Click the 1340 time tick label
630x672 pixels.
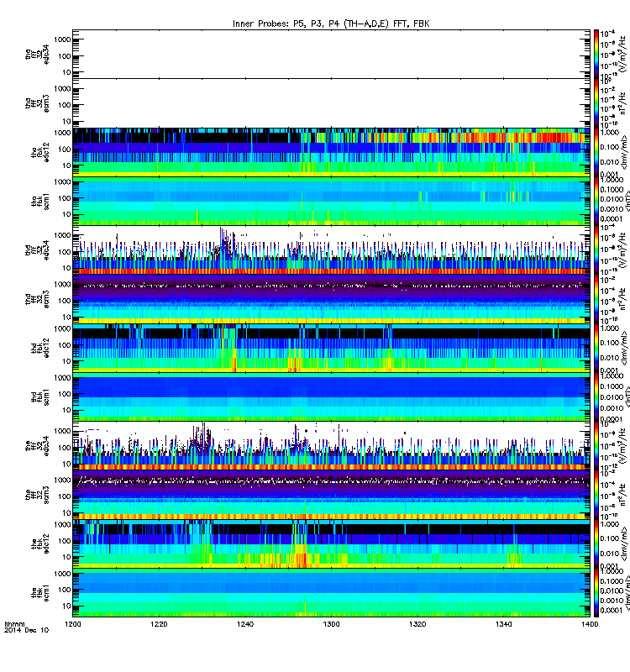pos(503,624)
